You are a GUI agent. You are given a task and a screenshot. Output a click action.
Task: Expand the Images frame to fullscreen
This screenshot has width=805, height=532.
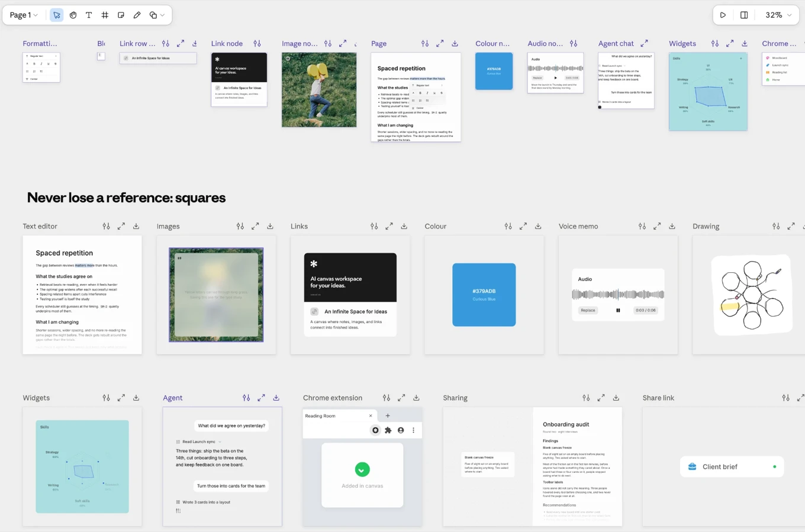[255, 226]
